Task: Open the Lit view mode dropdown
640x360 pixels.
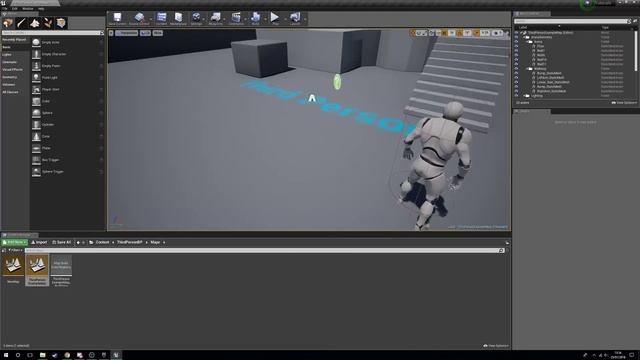Action: [145, 33]
